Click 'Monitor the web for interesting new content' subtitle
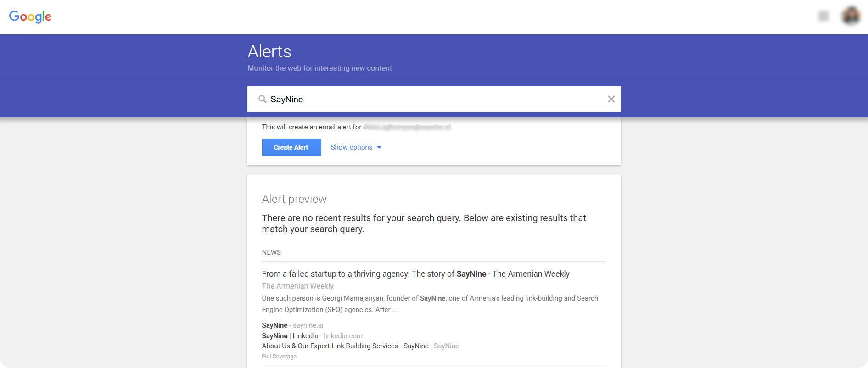Screen dimensions: 868x368 pos(320,68)
